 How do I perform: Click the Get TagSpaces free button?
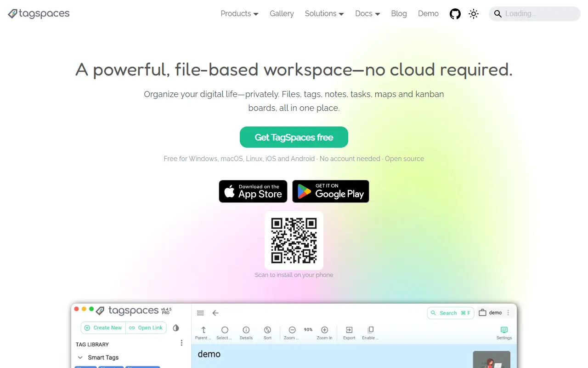click(294, 137)
